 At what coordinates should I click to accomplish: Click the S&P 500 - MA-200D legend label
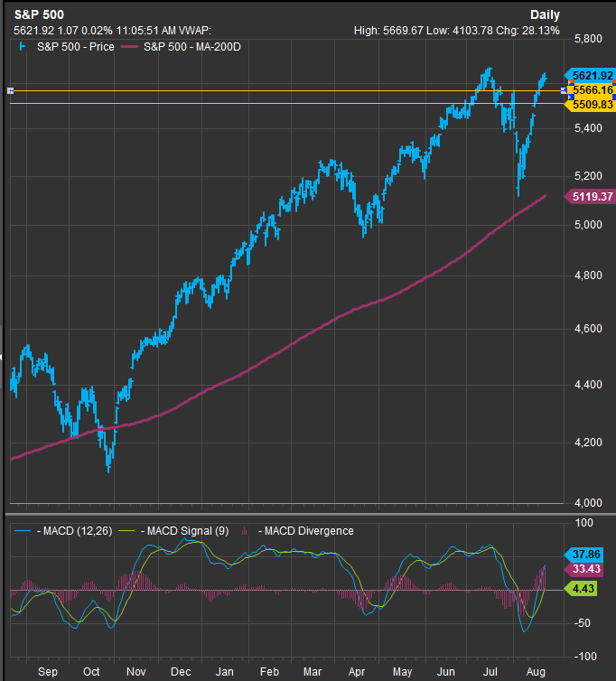pos(192,47)
